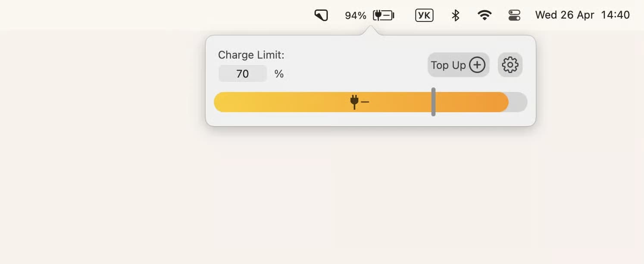Screen dimensions: 644x264
Task: Click the Charge Limit label text
Action: [251, 55]
